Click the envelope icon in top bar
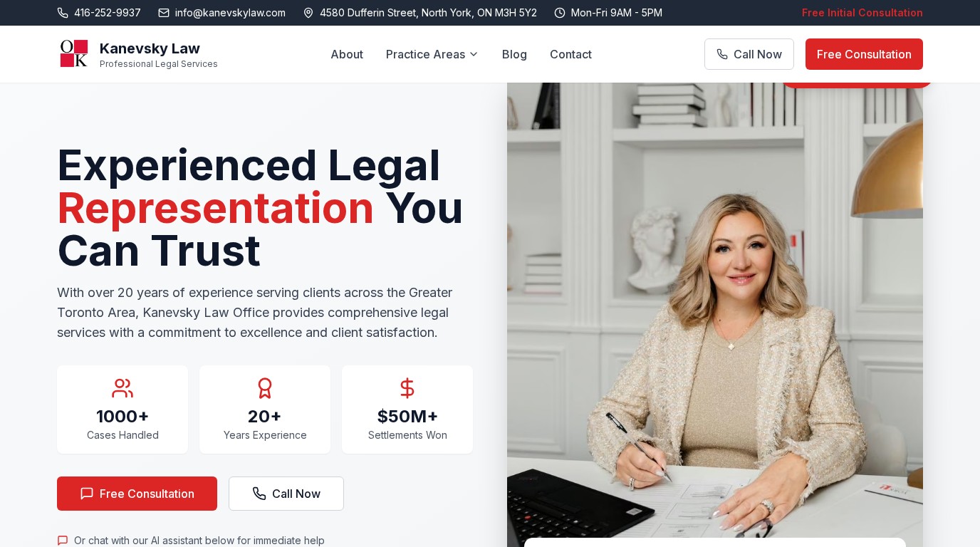Screen dimensions: 980x547 coord(164,13)
